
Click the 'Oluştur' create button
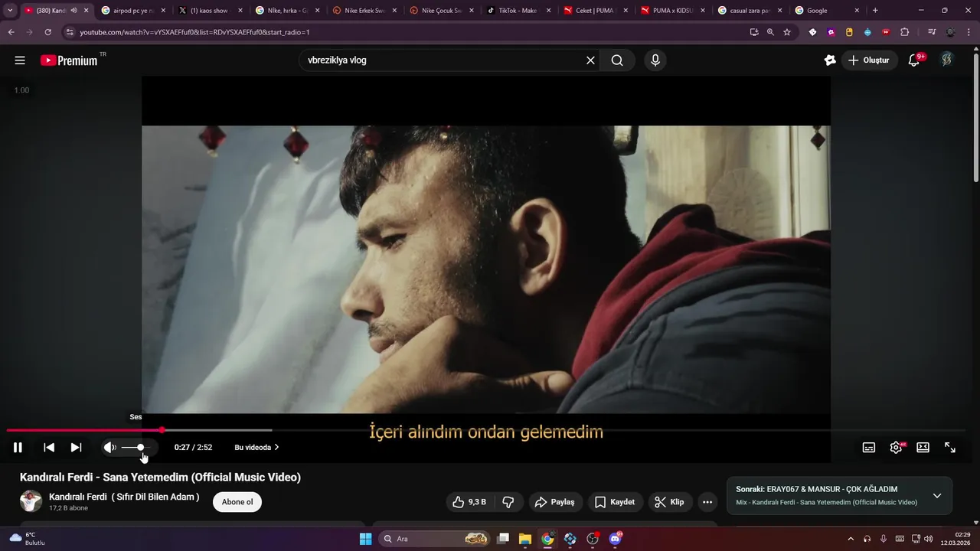(x=868, y=60)
